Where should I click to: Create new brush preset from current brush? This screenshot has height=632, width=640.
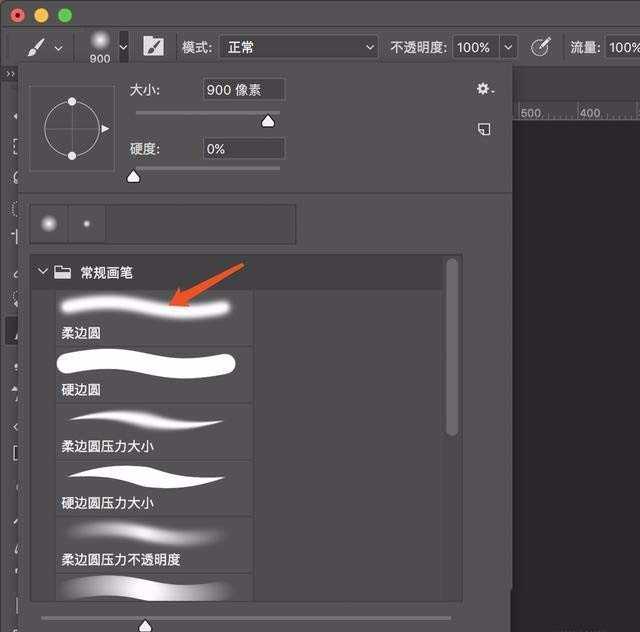coord(485,129)
